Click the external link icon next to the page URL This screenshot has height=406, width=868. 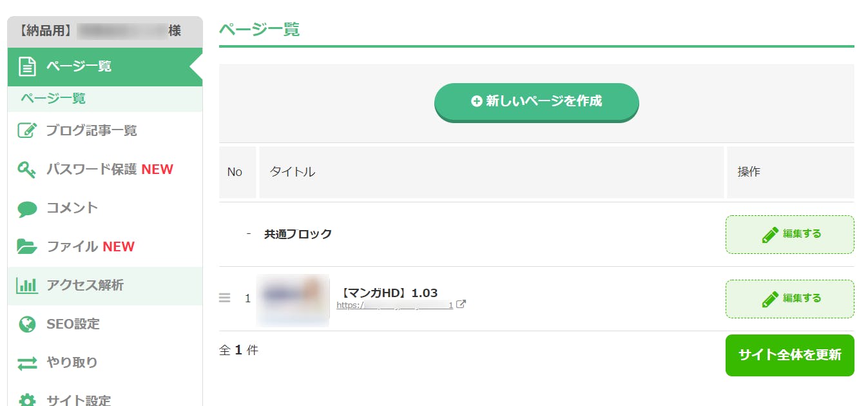461,304
